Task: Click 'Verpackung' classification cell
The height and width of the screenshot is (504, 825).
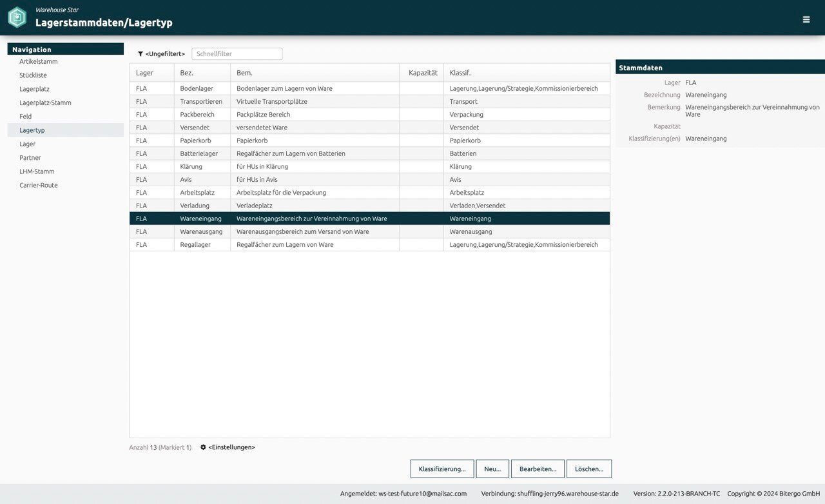Action: (x=527, y=115)
